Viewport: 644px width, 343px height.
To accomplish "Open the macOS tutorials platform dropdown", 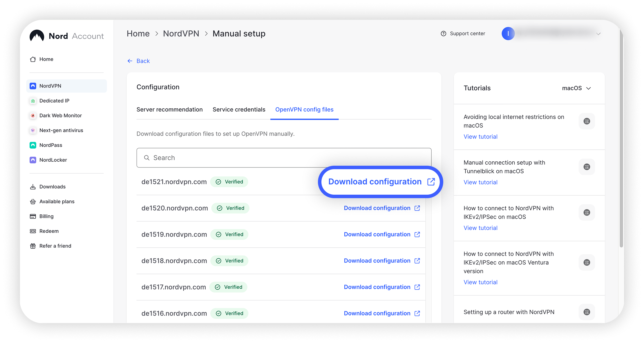I will pos(576,88).
